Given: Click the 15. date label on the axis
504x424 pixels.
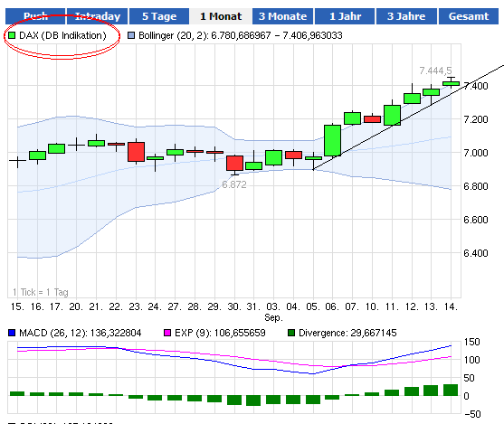Looking at the screenshot, I should [x=17, y=306].
